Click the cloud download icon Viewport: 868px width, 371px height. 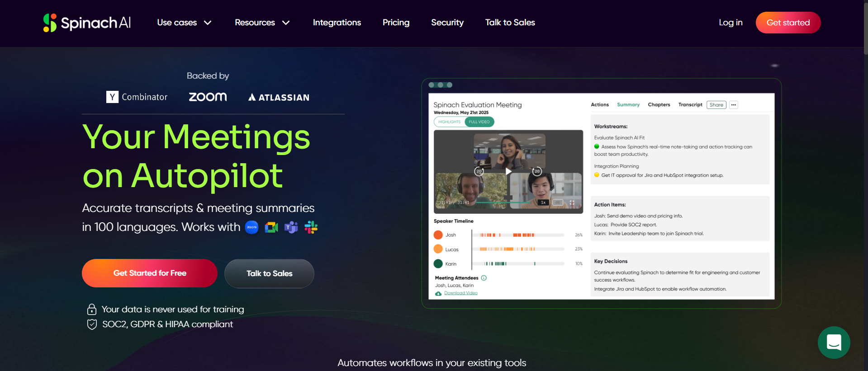[x=438, y=294]
